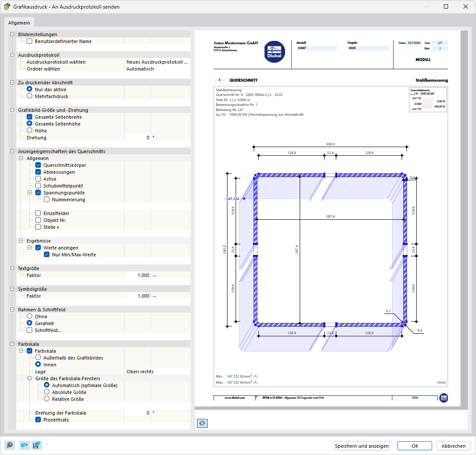
Task: Collapse the Bildeinstellungen section
Action: [12, 34]
